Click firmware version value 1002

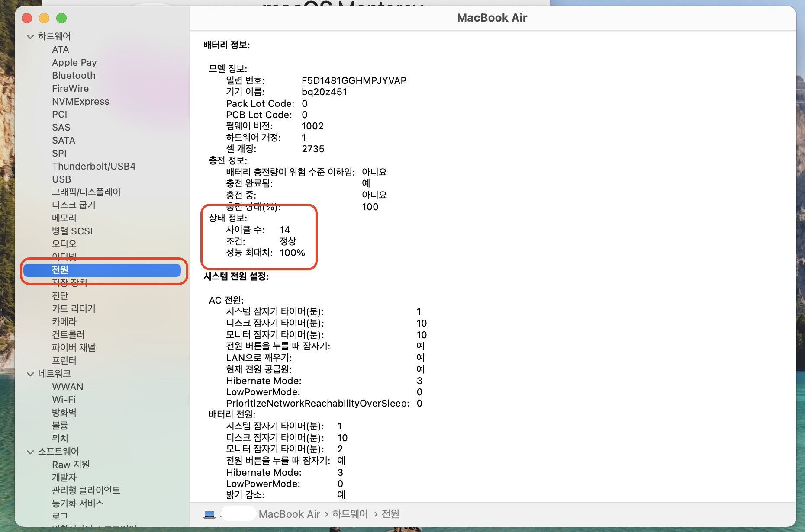pyautogui.click(x=312, y=126)
